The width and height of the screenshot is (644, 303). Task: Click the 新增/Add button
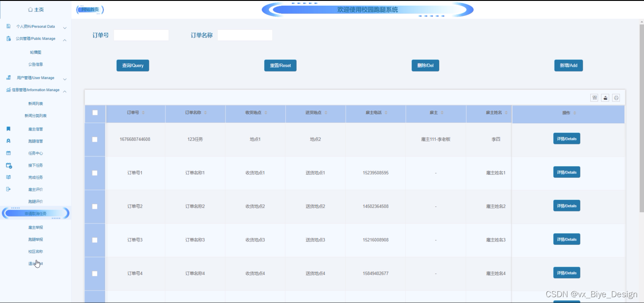coord(568,66)
